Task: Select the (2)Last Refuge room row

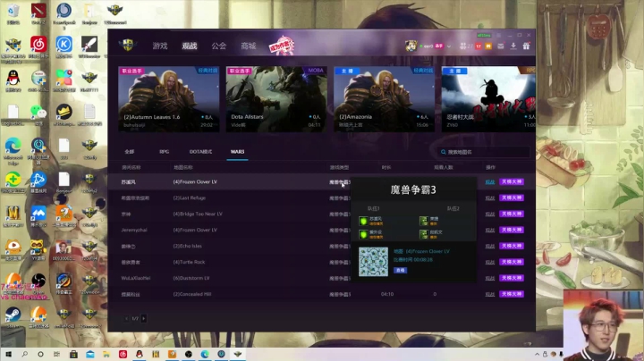Action: (x=322, y=197)
